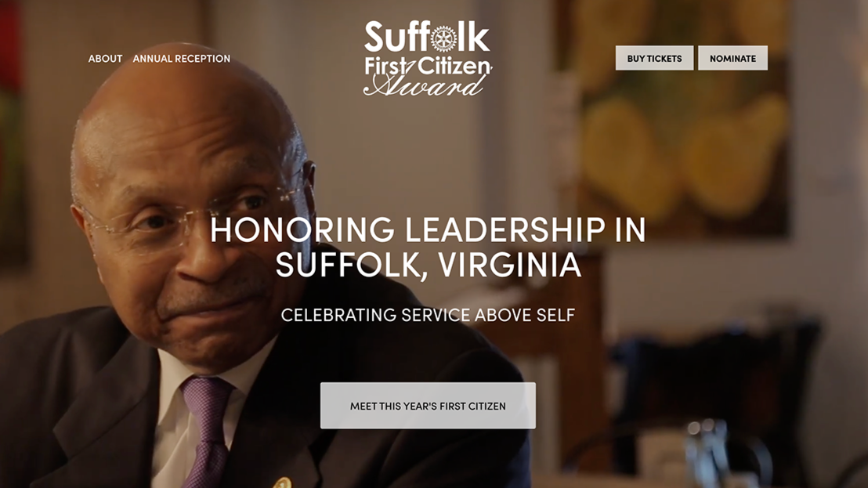The height and width of the screenshot is (488, 868).
Task: Click the gold lapel pin on jacket
Action: point(282,483)
